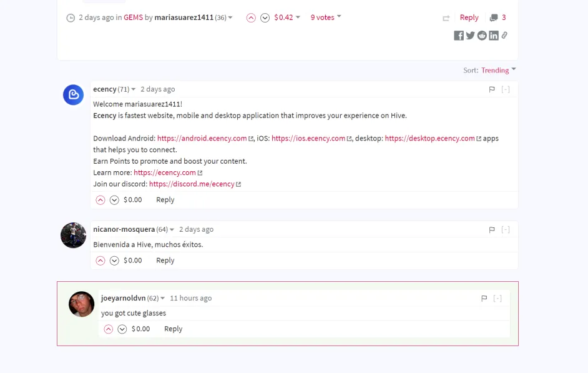Reply to the main post
The image size is (588, 373).
click(x=469, y=17)
